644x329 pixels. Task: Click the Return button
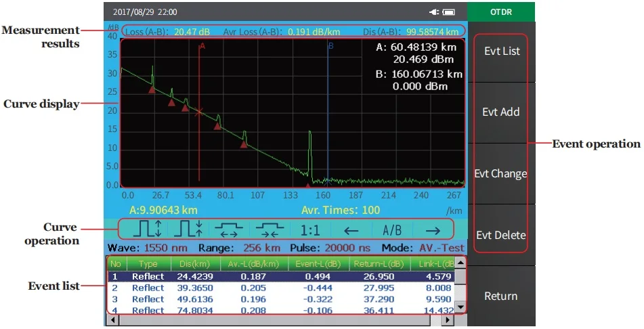[502, 296]
